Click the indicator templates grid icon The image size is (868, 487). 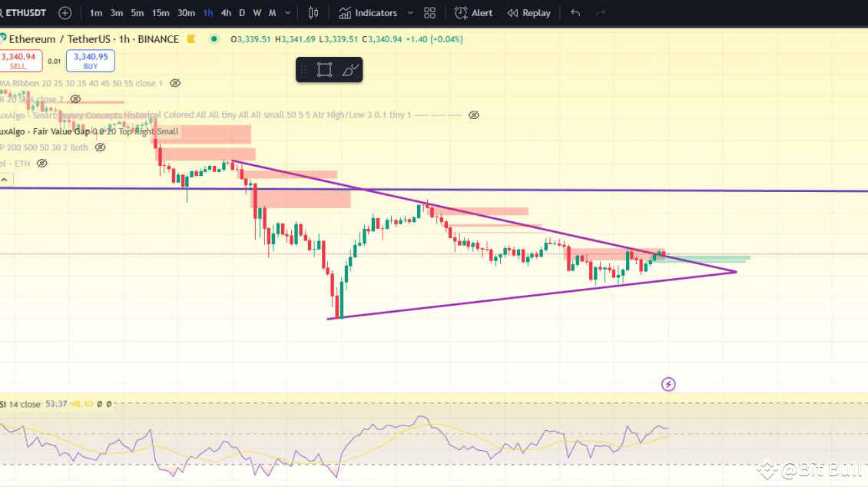click(429, 12)
